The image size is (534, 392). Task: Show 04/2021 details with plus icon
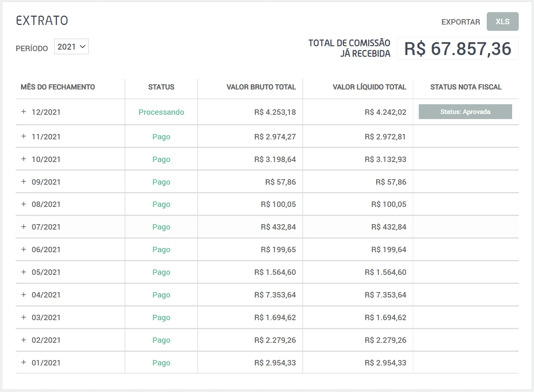(x=23, y=294)
